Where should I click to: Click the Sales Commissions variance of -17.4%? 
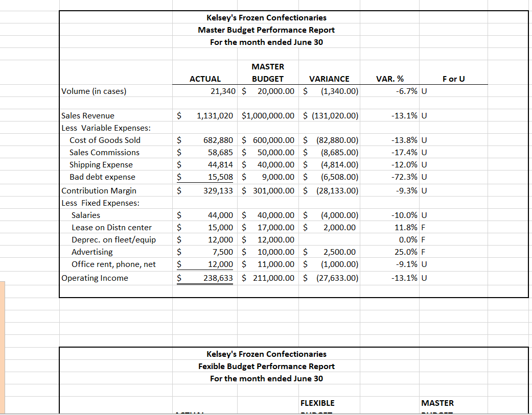pos(390,152)
